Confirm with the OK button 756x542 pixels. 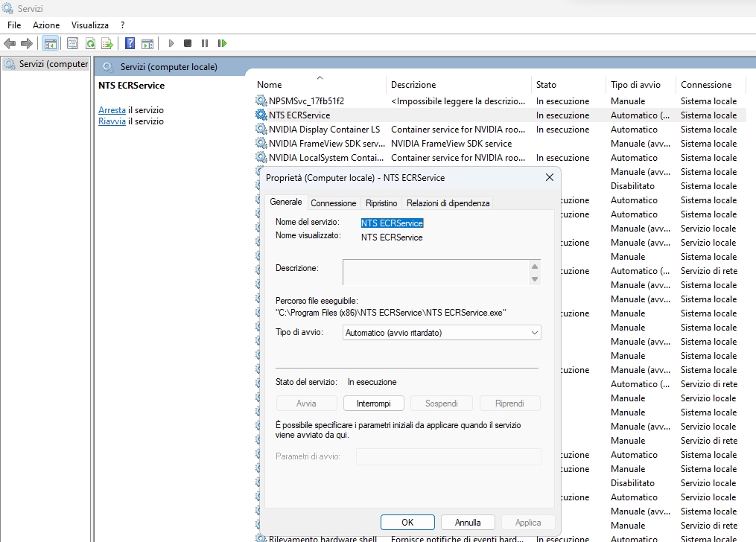pos(407,523)
